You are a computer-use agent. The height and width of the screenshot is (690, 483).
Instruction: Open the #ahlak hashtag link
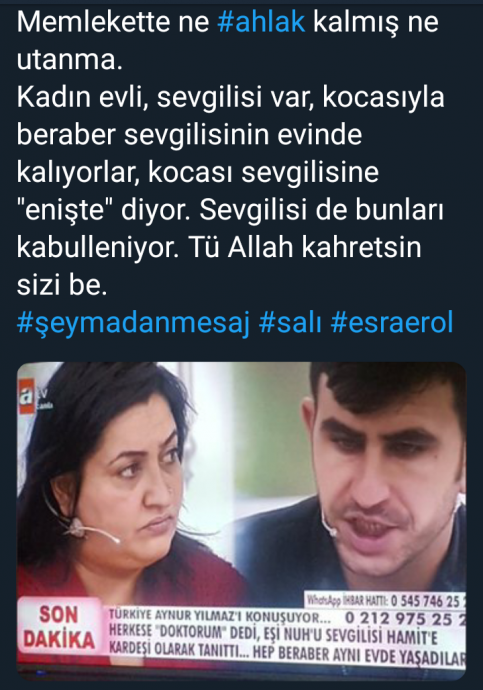tap(261, 22)
